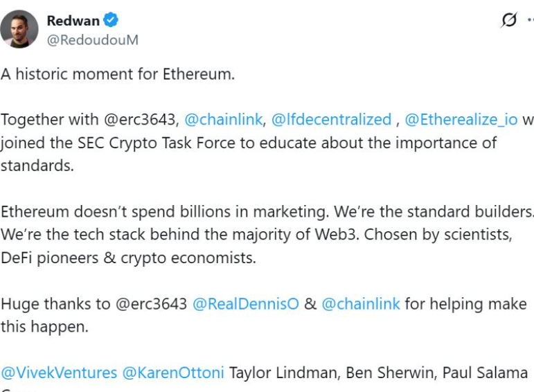Open the tweet's three-dot More options menu
Screen dimensions: 534x392
pyautogui.click(x=529, y=21)
